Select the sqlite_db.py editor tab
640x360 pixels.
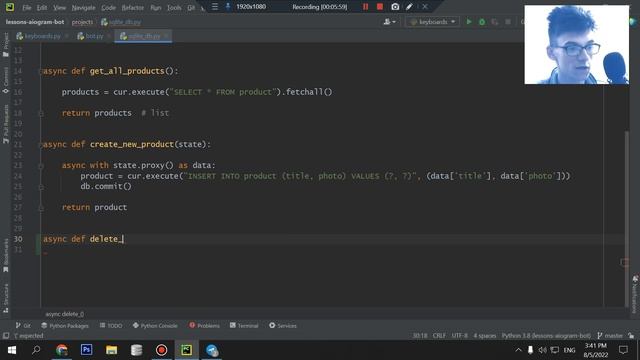[x=144, y=36]
